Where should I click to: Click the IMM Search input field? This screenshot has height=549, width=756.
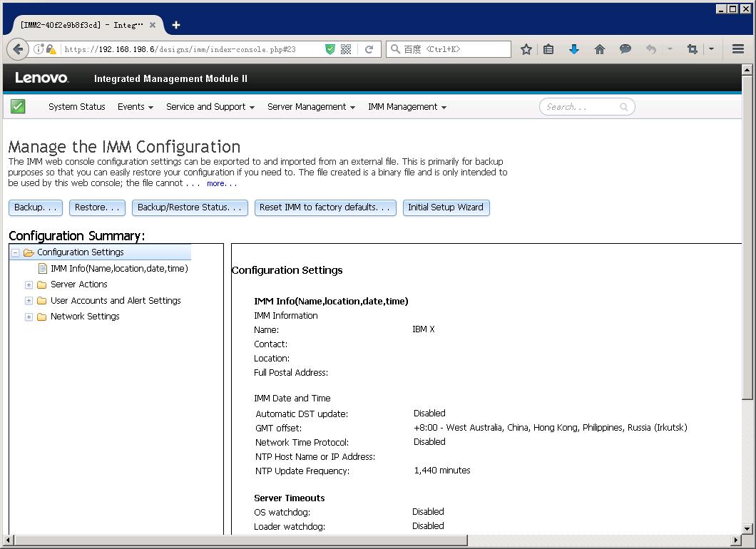coord(581,107)
